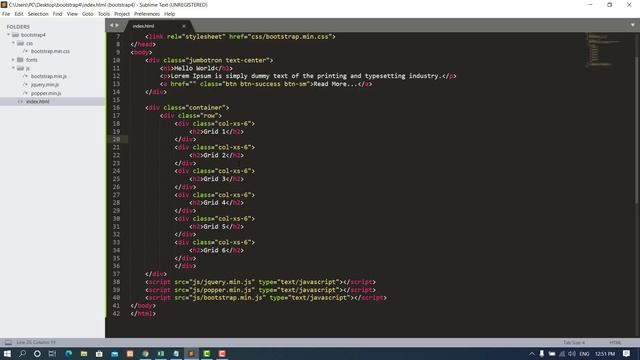Open the Tools menu

104,14
